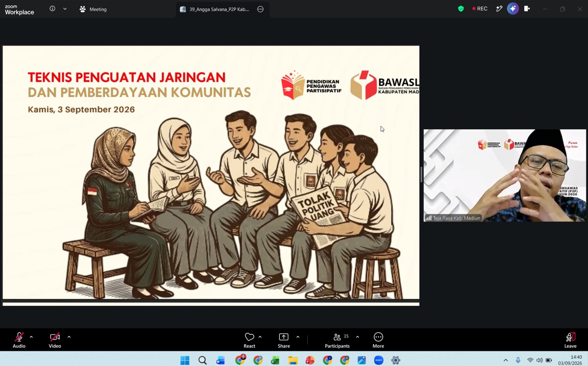Open Windows Settings gear from the taskbar
The image size is (588, 366).
pyautogui.click(x=396, y=360)
